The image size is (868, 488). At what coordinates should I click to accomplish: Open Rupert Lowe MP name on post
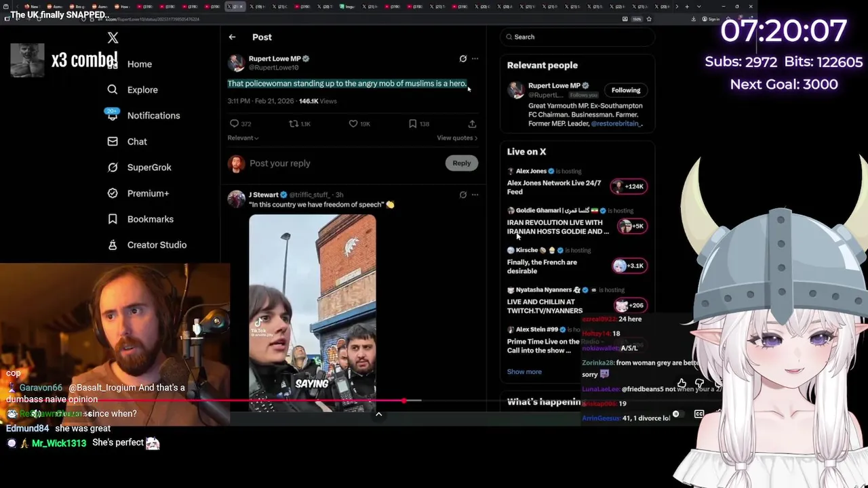click(275, 59)
